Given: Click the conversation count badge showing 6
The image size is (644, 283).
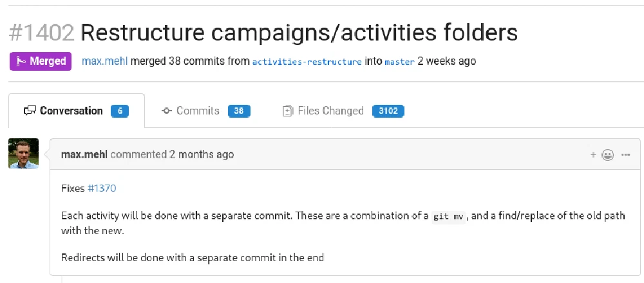Looking at the screenshot, I should [x=119, y=111].
